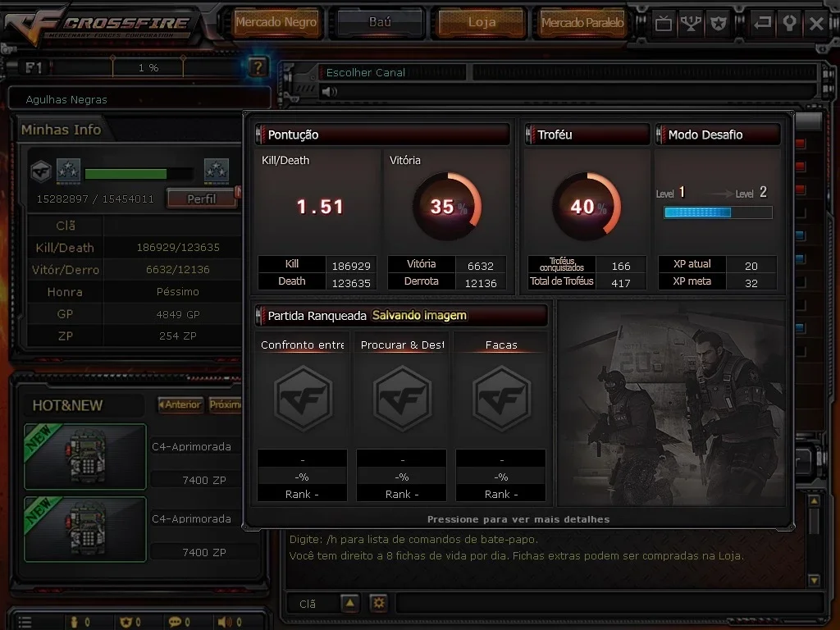Open the list menu icon at bottom left

pos(25,623)
